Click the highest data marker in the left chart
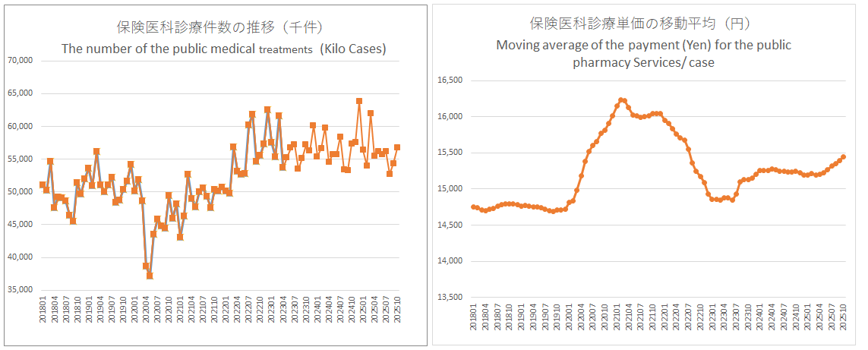Image resolution: width=868 pixels, height=350 pixels. point(359,101)
